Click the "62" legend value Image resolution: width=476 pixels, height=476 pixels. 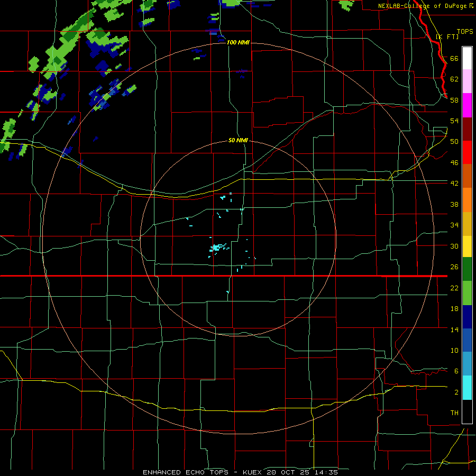pyautogui.click(x=454, y=79)
